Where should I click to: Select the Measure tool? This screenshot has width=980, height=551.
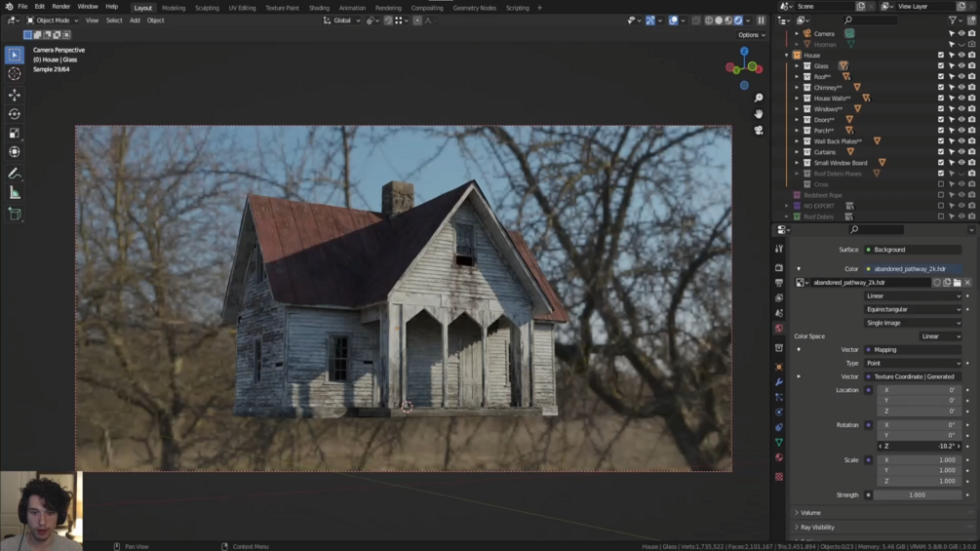click(15, 193)
